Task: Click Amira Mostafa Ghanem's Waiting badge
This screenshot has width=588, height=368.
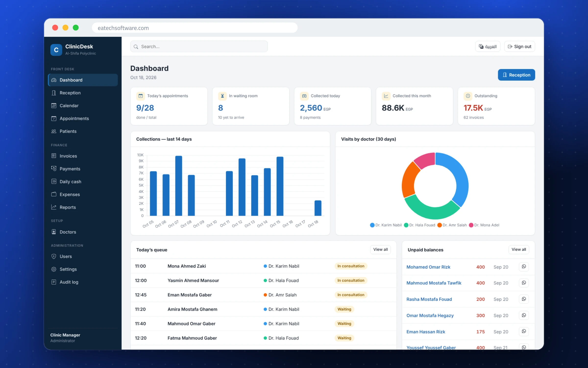Action: pyautogui.click(x=344, y=309)
